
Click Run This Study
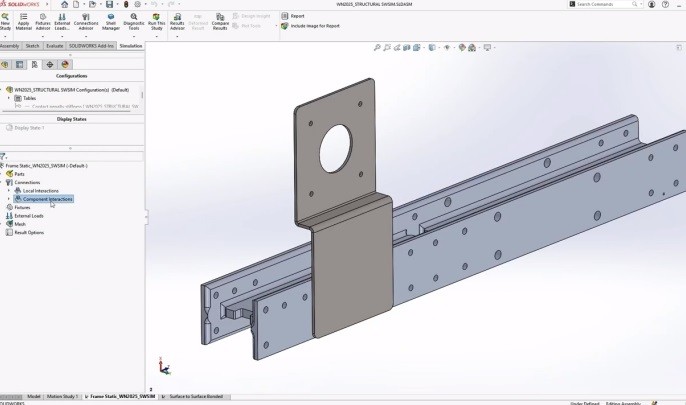(157, 22)
